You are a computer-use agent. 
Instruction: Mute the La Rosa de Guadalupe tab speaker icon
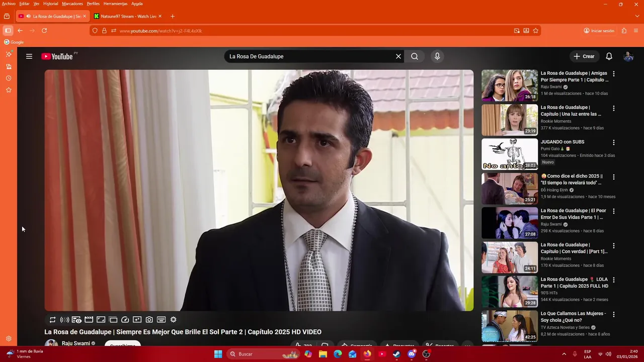tap(29, 16)
